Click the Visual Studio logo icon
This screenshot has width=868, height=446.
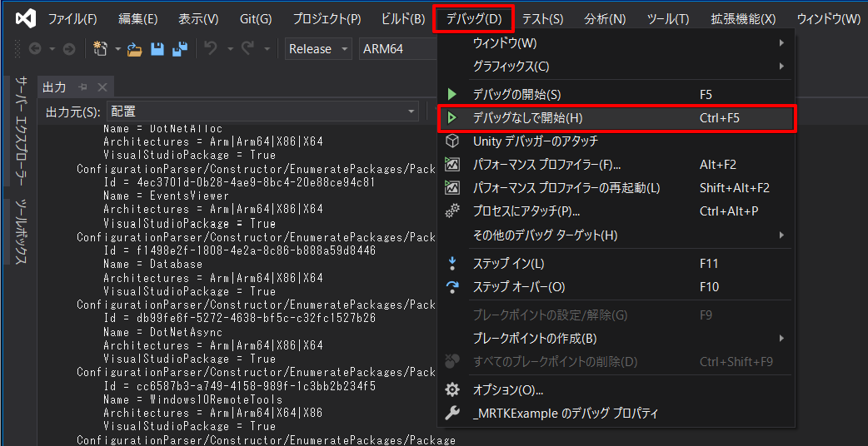(26, 19)
